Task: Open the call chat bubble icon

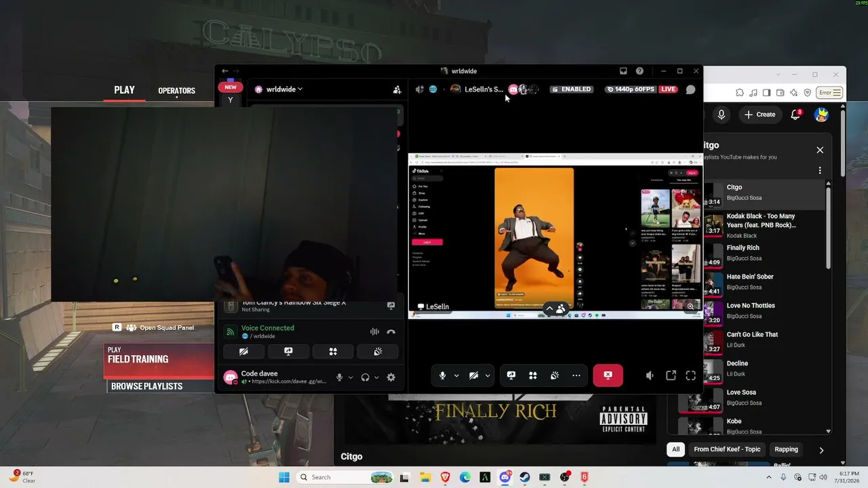Action: 690,89
